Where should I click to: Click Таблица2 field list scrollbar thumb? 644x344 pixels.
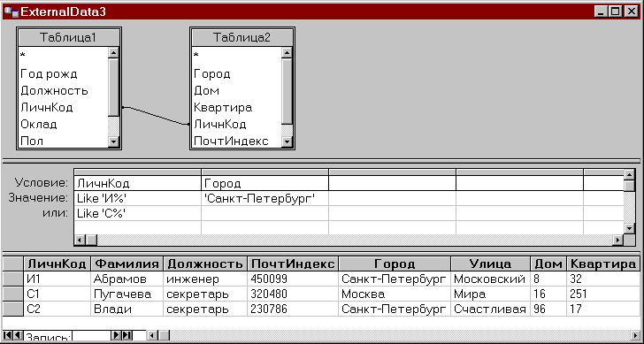pyautogui.click(x=287, y=91)
